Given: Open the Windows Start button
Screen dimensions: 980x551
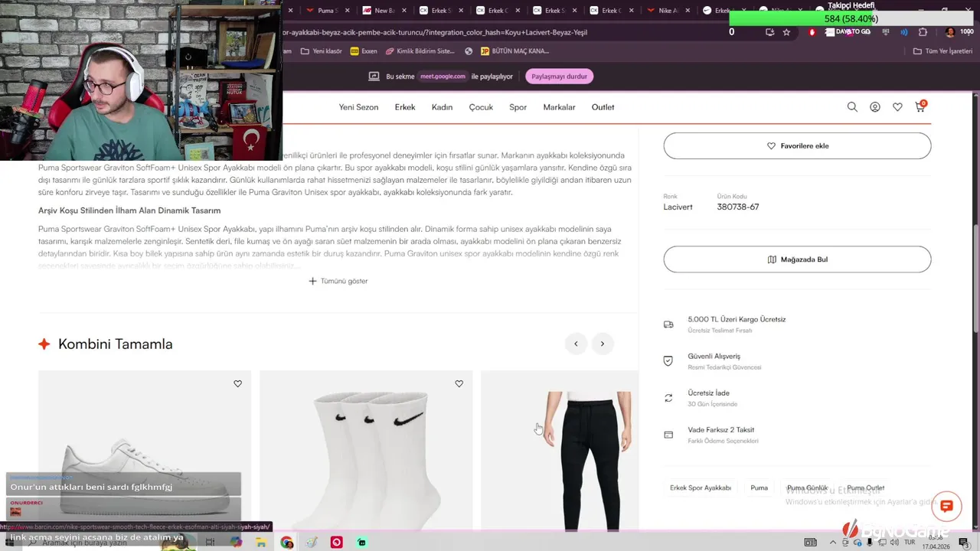Looking at the screenshot, I should tap(11, 543).
